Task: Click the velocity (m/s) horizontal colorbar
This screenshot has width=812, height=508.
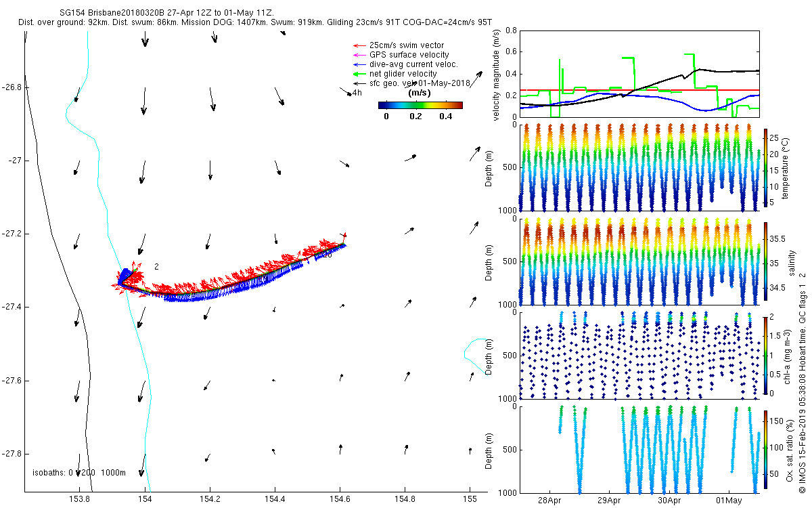Action: tap(420, 105)
